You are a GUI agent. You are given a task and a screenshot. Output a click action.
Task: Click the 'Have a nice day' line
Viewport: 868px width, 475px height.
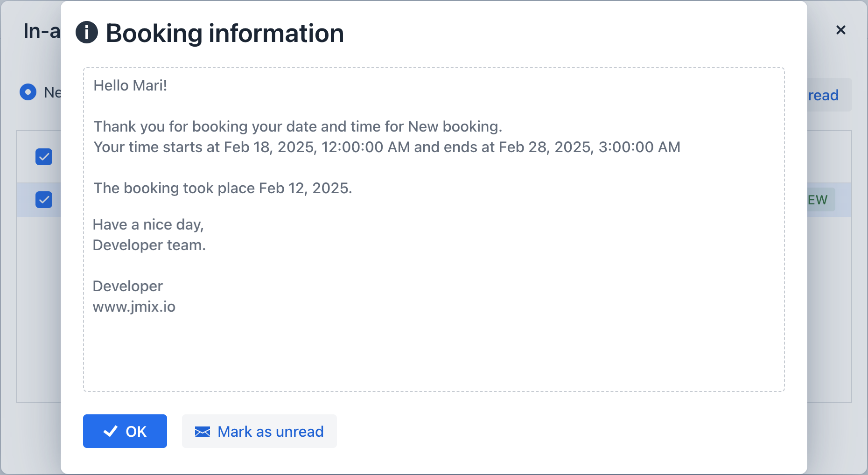tap(148, 224)
